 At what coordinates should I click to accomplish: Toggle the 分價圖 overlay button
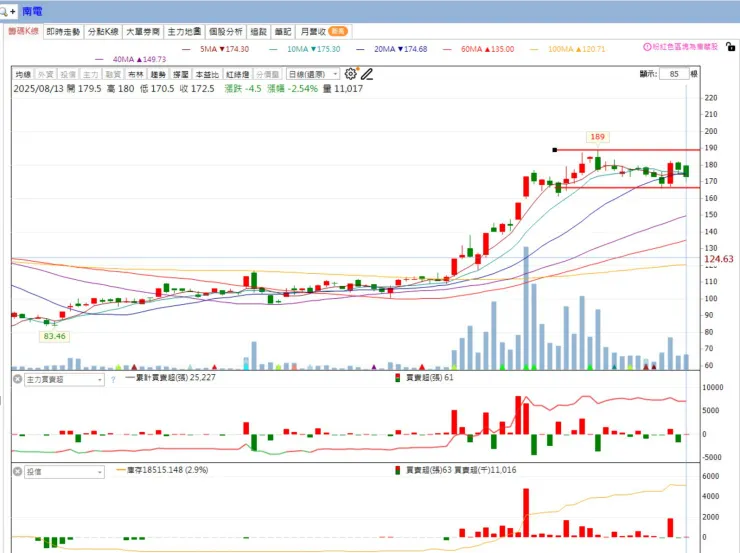268,75
